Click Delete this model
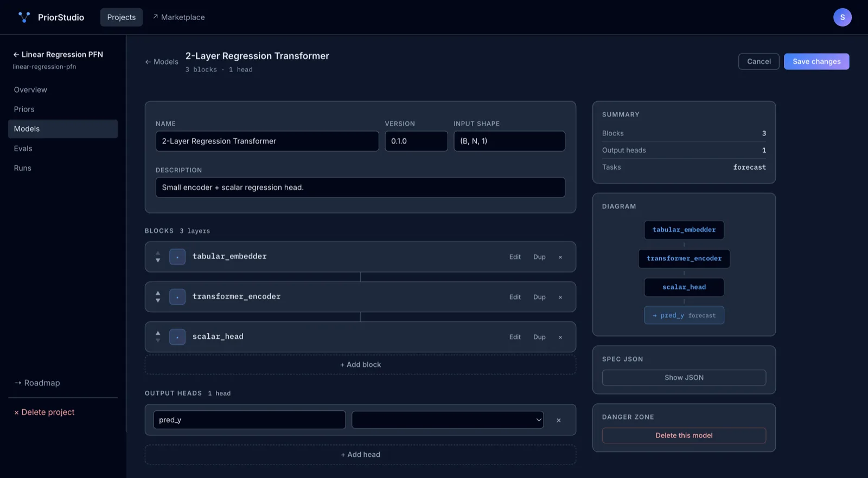 684,436
